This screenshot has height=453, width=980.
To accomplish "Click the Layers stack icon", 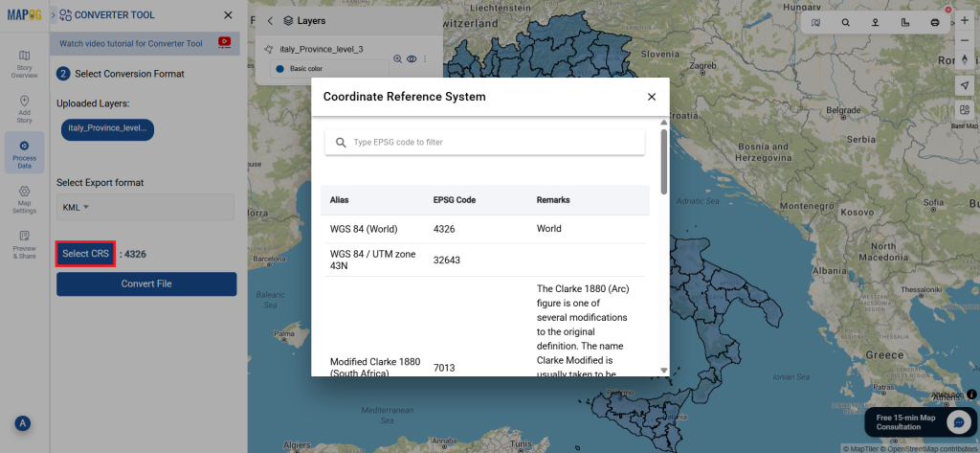I will pos(288,21).
